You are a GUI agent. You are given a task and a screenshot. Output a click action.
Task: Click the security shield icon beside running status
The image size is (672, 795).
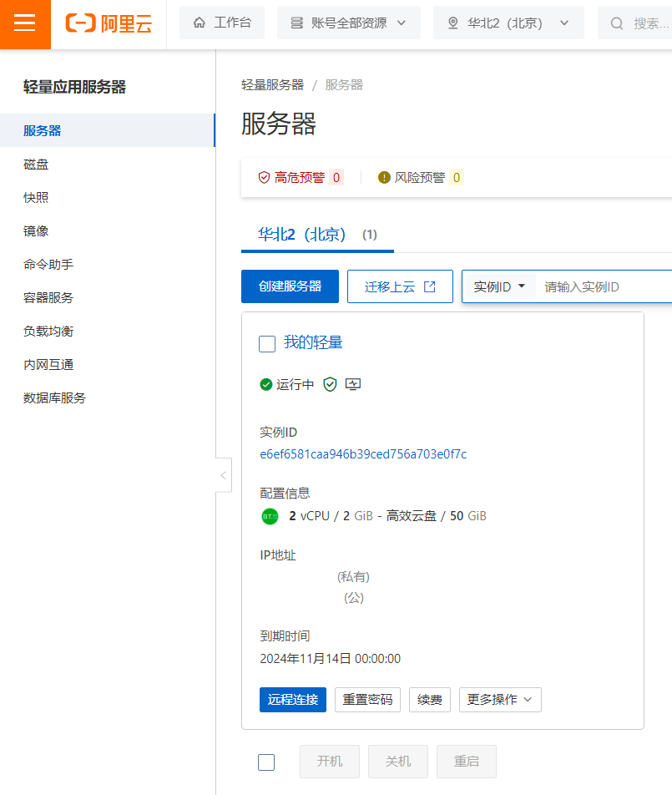click(330, 384)
